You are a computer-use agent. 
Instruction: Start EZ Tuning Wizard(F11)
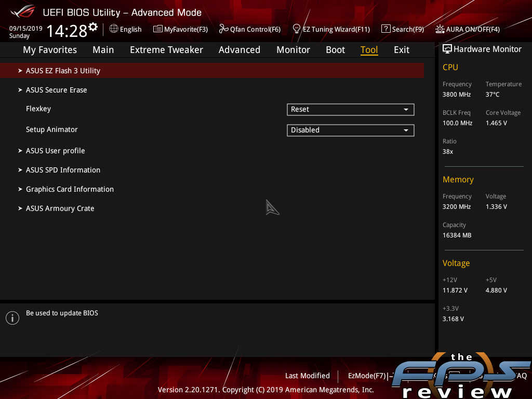(x=336, y=29)
